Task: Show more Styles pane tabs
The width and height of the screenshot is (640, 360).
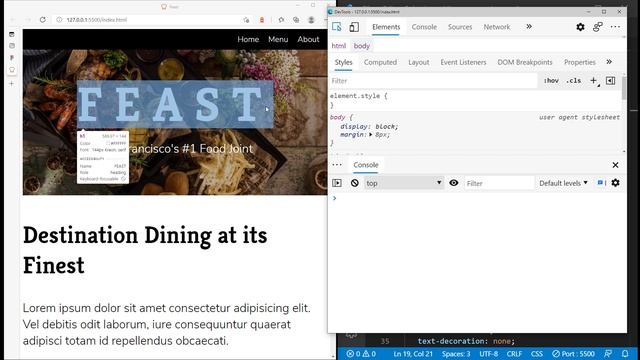Action: coord(609,62)
